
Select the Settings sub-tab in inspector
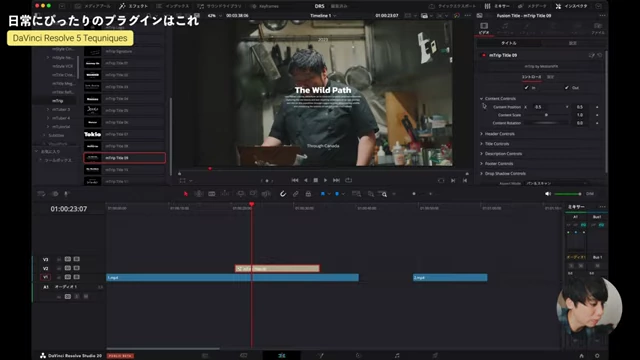pyautogui.click(x=573, y=43)
